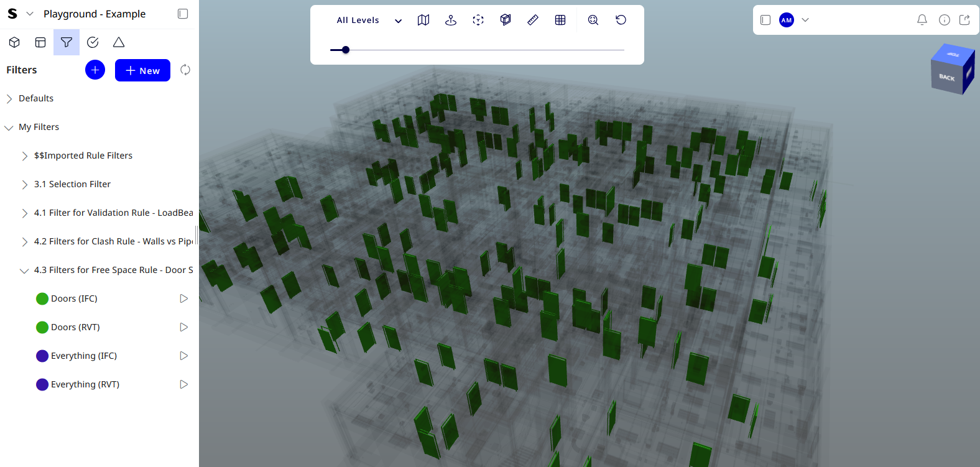
Task: Reset the view with the circular arrow
Action: 621,20
